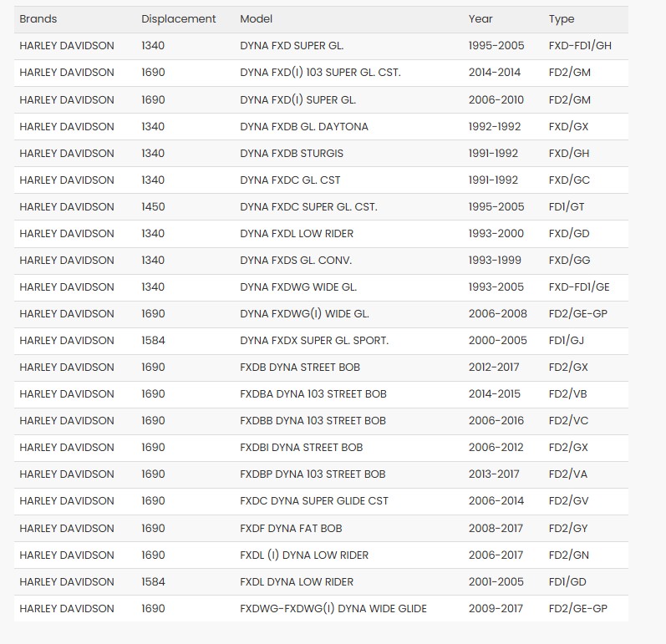Screen dimensions: 666x644
Task: Select the DYNA FXDX SUPER GL. SPORT. row
Action: [313, 341]
